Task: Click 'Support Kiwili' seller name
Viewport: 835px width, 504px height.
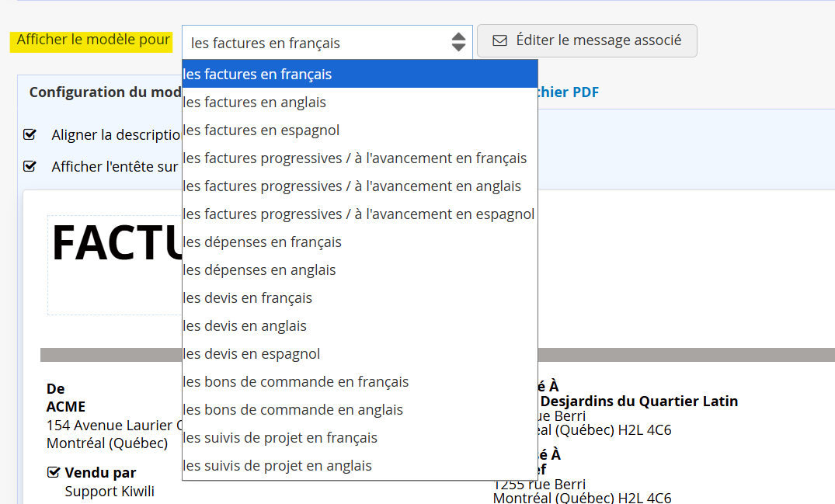Action: point(110,492)
